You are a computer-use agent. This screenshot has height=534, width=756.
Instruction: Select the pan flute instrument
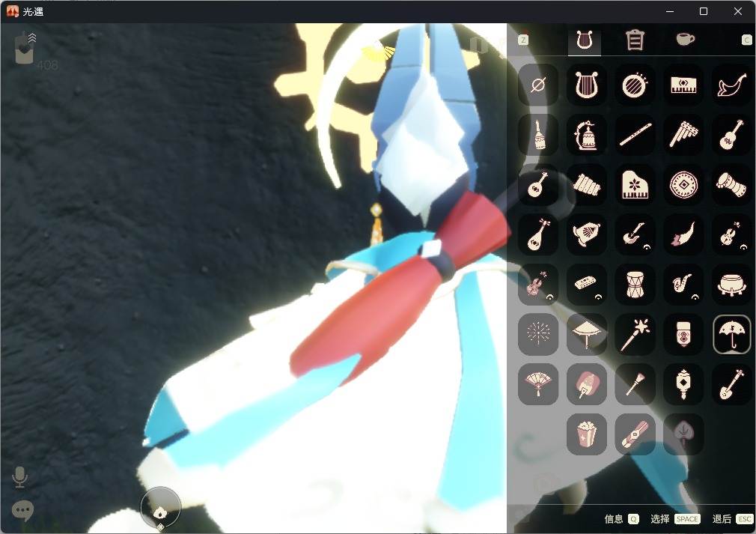(x=683, y=135)
